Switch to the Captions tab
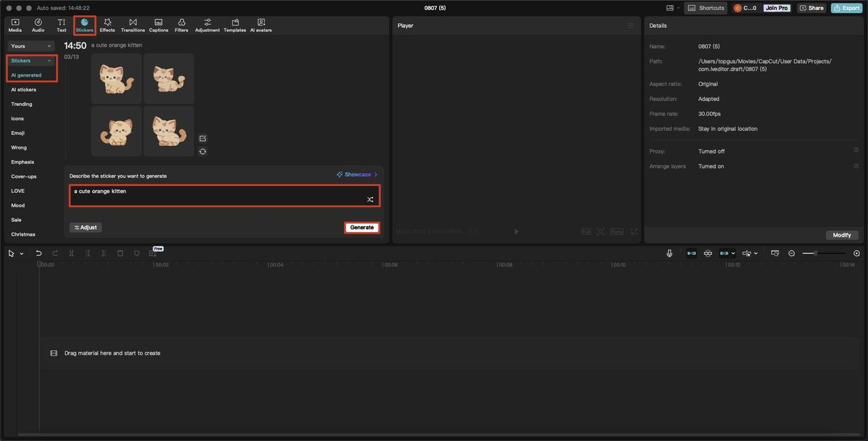The height and width of the screenshot is (441, 868). (x=159, y=25)
